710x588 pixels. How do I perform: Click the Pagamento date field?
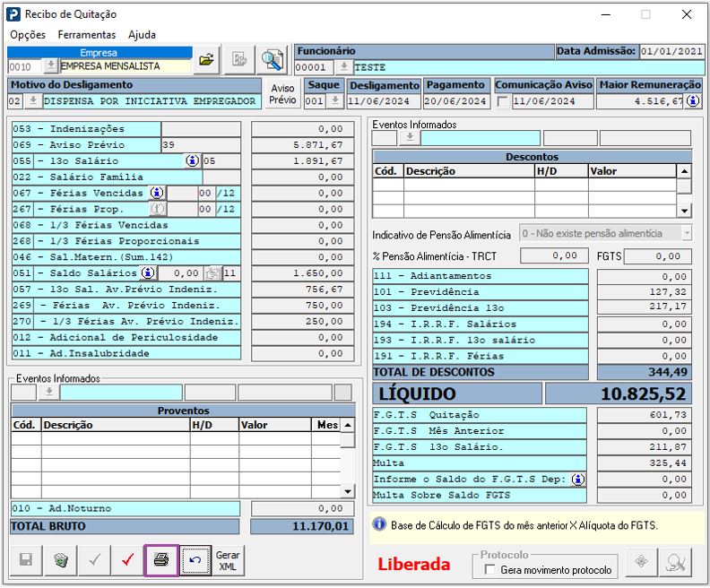[x=456, y=101]
